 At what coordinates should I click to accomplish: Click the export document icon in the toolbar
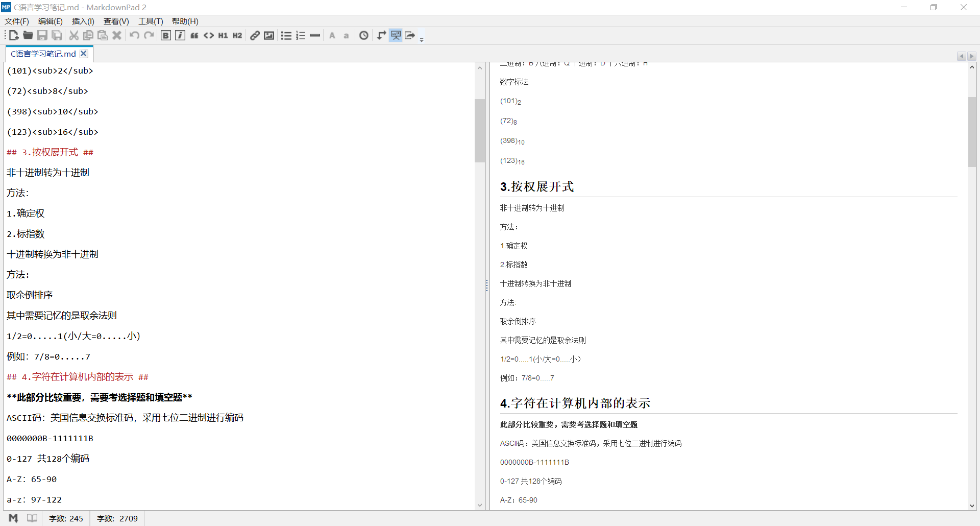[x=410, y=35]
